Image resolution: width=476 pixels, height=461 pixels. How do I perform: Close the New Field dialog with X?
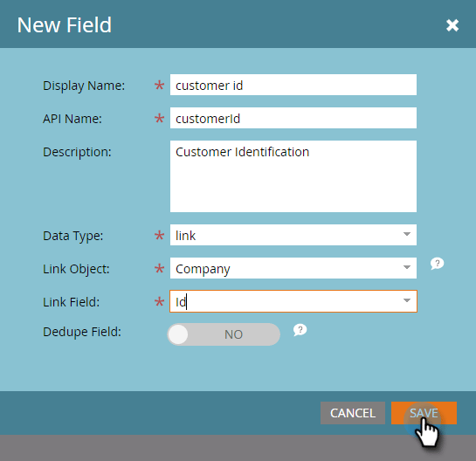(452, 25)
